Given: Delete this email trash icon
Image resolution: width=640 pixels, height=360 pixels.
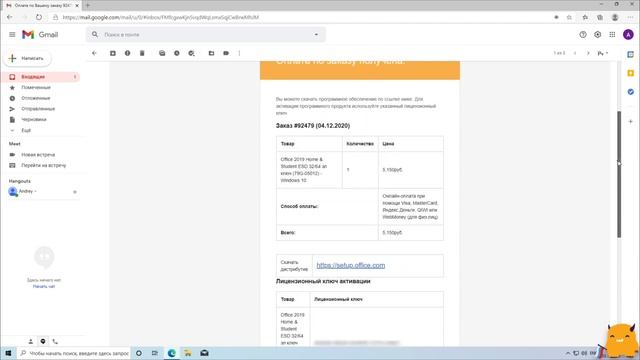Looking at the screenshot, I should click(x=142, y=53).
